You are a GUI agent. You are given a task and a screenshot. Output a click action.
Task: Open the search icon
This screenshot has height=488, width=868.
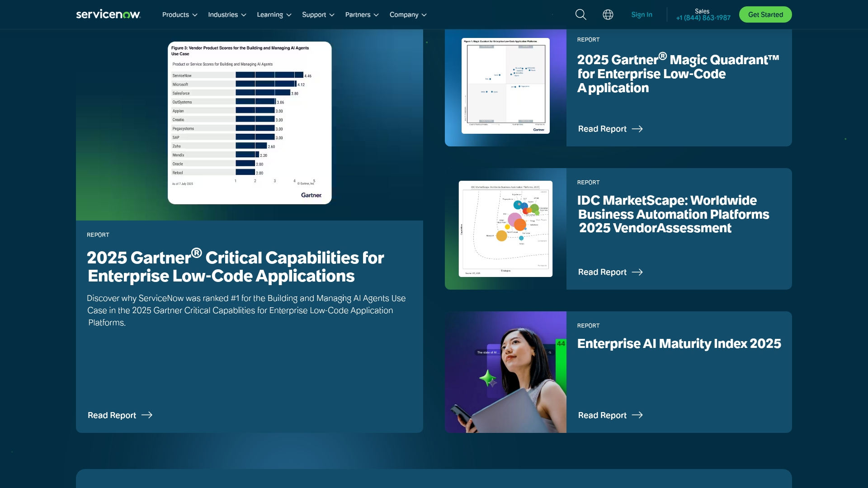click(580, 14)
